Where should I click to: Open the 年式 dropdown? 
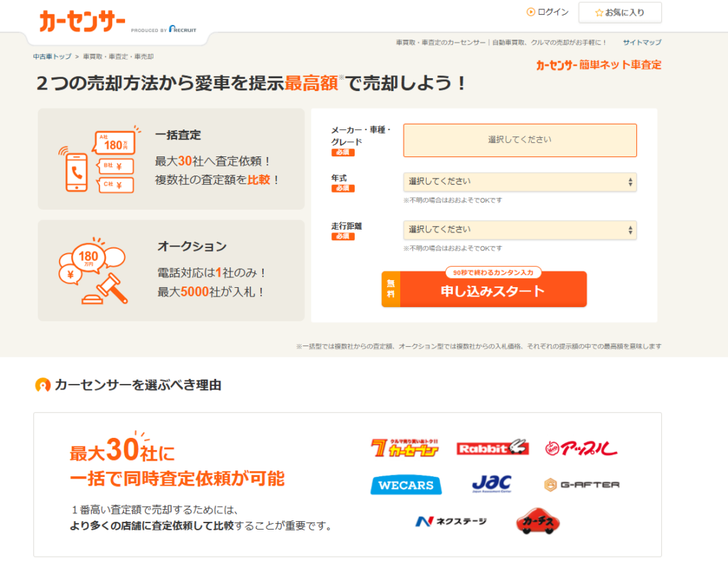tap(520, 181)
